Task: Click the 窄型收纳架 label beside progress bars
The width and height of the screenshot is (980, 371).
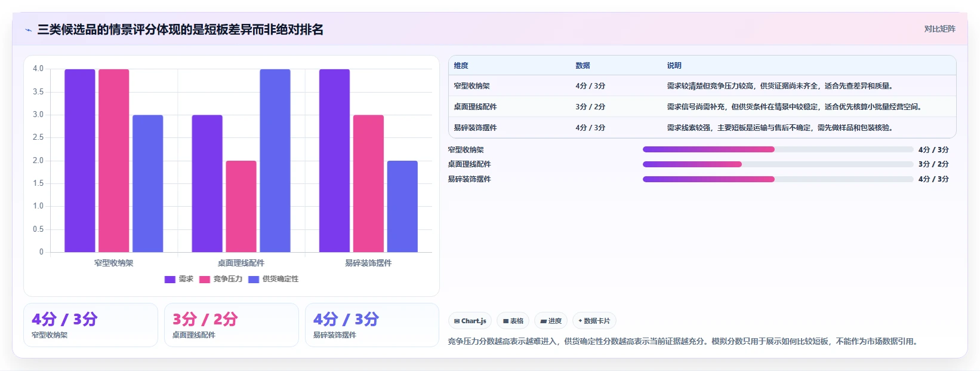Action: pyautogui.click(x=466, y=150)
